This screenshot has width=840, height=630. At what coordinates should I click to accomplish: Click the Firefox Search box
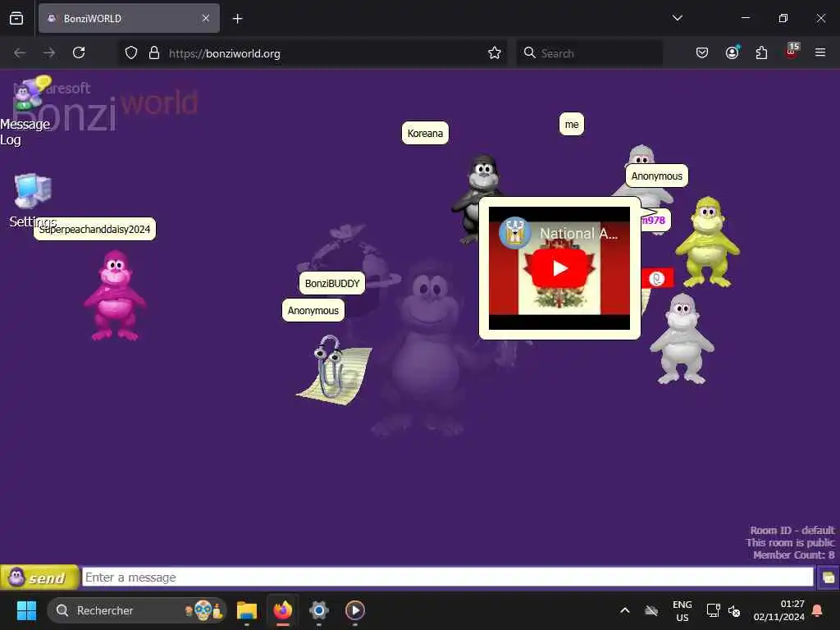[589, 53]
